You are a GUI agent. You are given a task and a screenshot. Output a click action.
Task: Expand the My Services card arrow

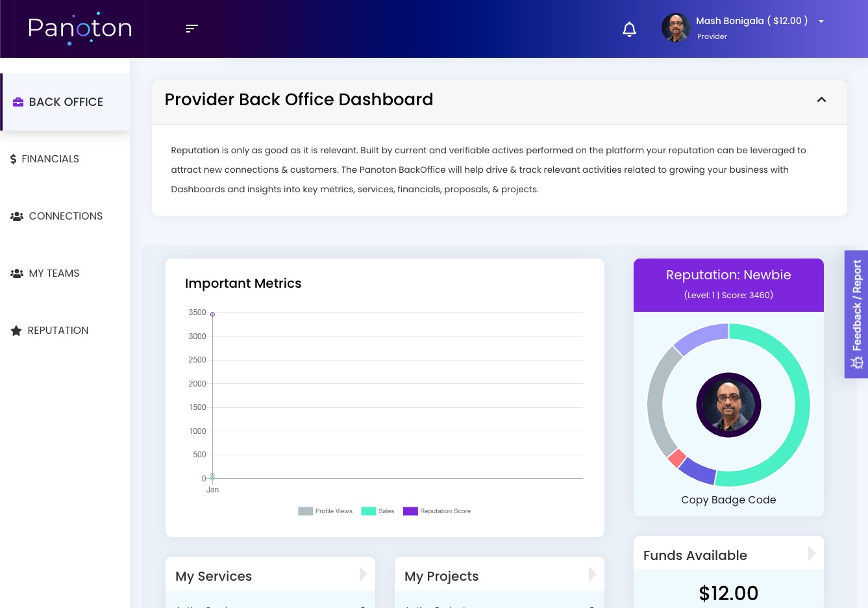(x=364, y=574)
